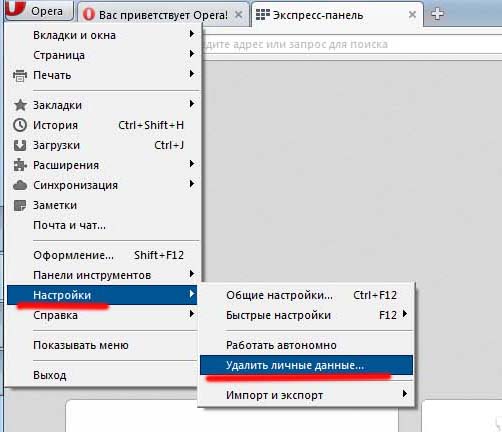
Task: Open Общие настройки menu entry
Action: click(306, 295)
